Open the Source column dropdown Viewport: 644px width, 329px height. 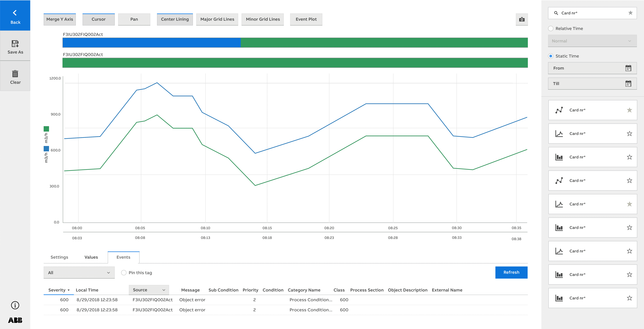tap(149, 290)
